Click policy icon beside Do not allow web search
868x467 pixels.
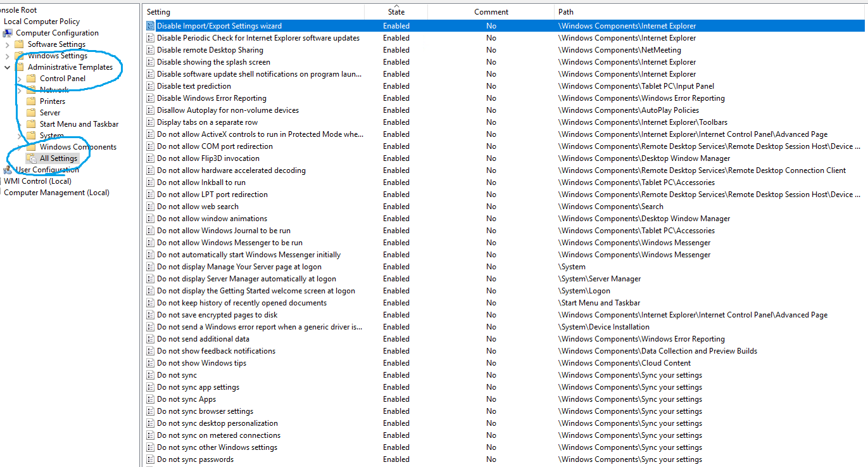(x=151, y=207)
